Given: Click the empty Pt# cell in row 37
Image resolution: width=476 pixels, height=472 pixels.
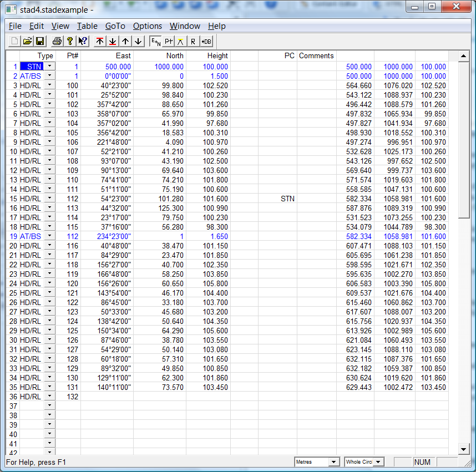Looking at the screenshot, I should click(68, 407).
